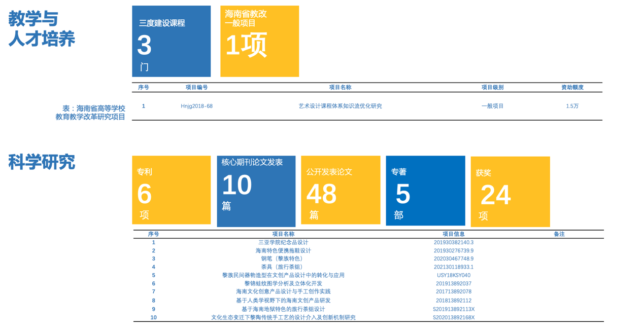Click the yellow 专利 6 项 tile
Viewport: 644px width, 333px height.
[171, 190]
